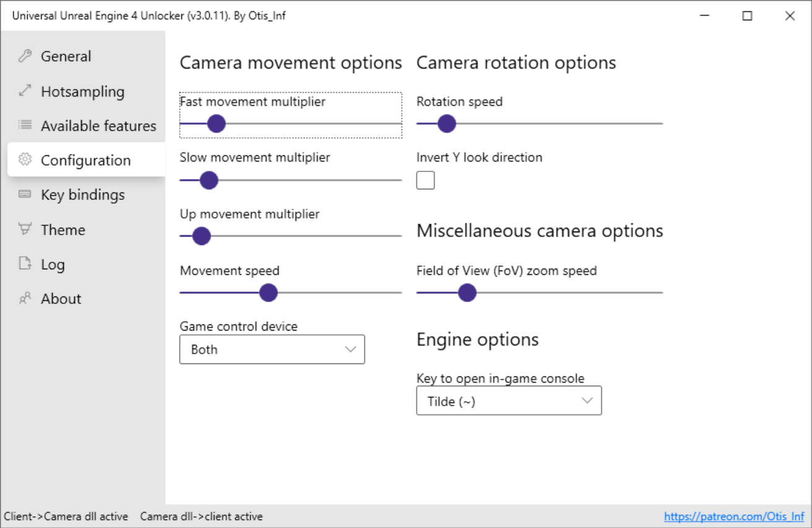Click the document icon beside Log
Image resolution: width=812 pixels, height=528 pixels.
coord(25,264)
